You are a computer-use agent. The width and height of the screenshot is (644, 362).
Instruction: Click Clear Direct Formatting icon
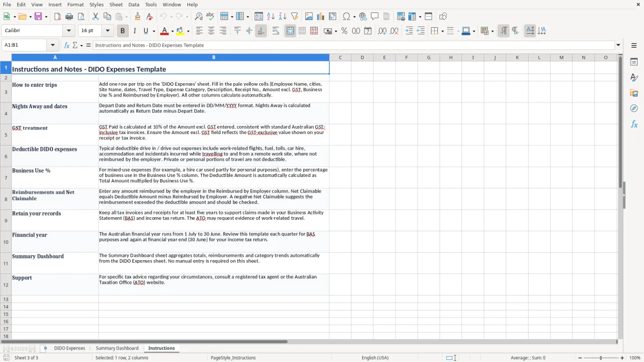point(149,17)
